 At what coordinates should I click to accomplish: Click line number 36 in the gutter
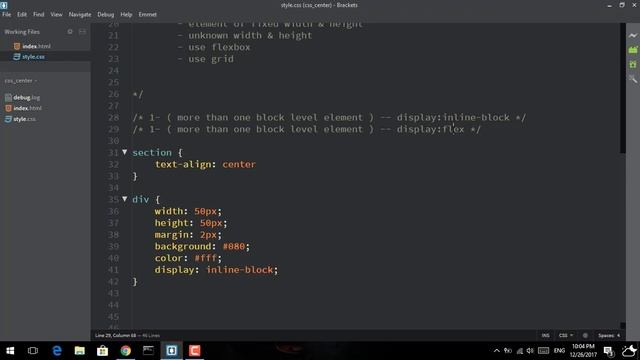pos(113,211)
